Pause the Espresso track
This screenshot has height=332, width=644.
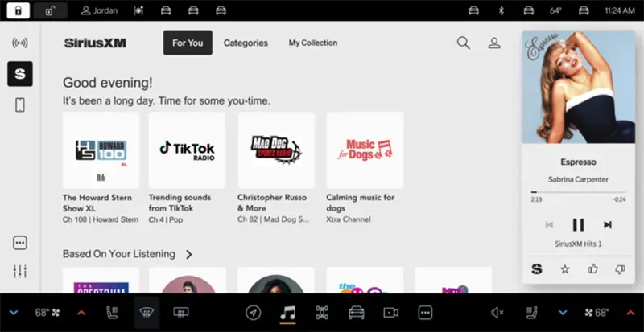tap(578, 225)
